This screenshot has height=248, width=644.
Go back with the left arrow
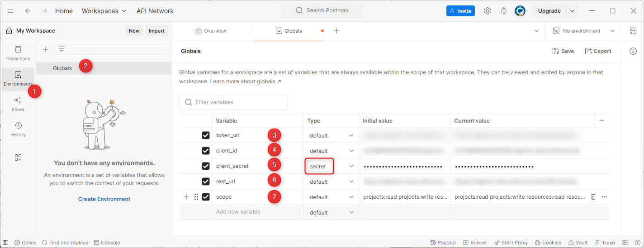[x=28, y=11]
